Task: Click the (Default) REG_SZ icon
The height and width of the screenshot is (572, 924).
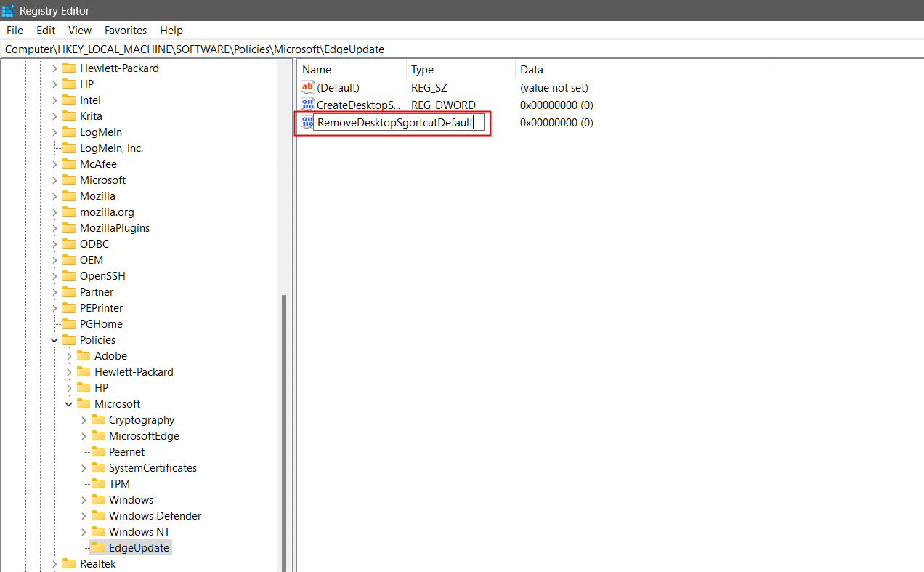Action: pos(307,87)
